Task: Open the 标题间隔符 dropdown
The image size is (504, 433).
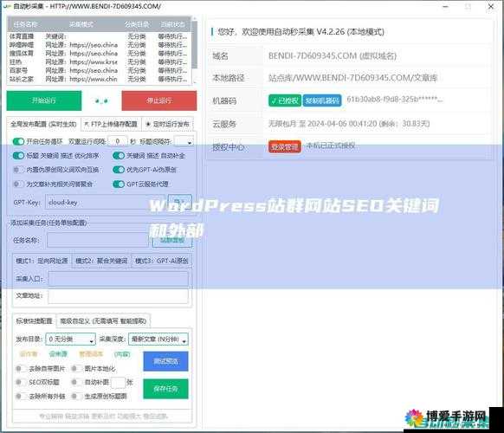Action: 184,141
